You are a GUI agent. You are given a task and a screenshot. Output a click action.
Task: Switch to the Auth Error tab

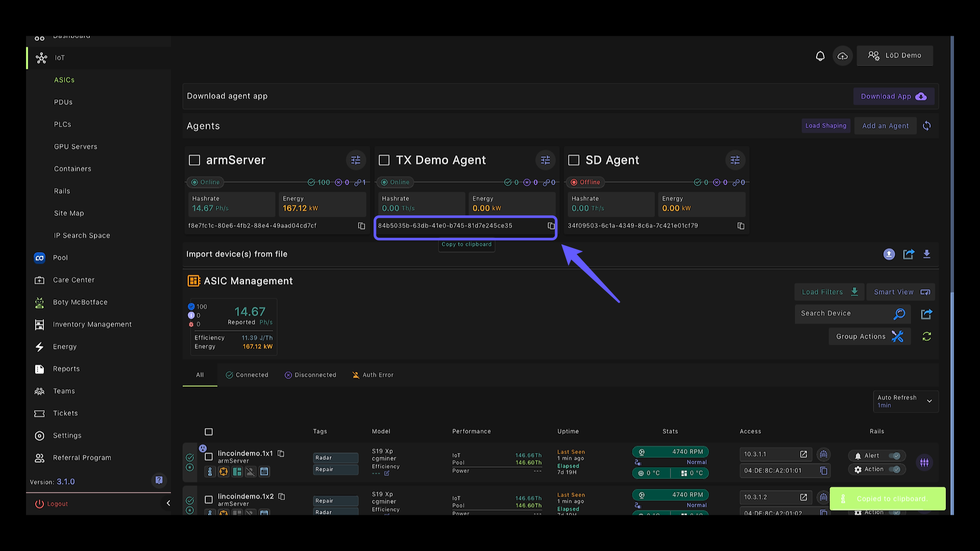coord(373,375)
